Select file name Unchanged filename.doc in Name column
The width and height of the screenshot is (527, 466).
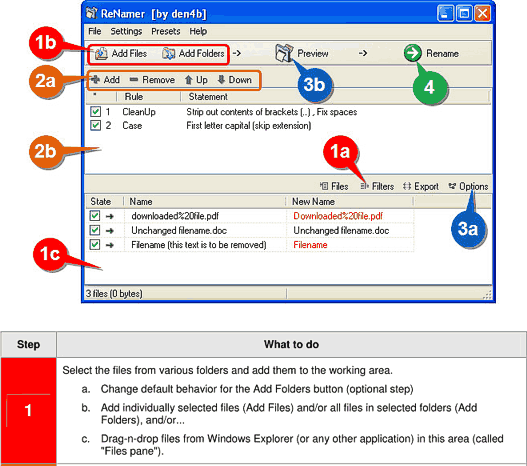click(x=179, y=230)
